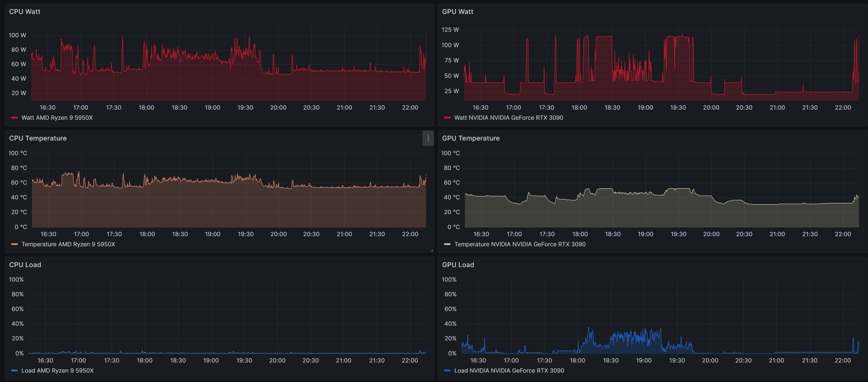Click red color swatch in GPU Watt legend
Viewport: 868px width, 382px height.
click(447, 118)
